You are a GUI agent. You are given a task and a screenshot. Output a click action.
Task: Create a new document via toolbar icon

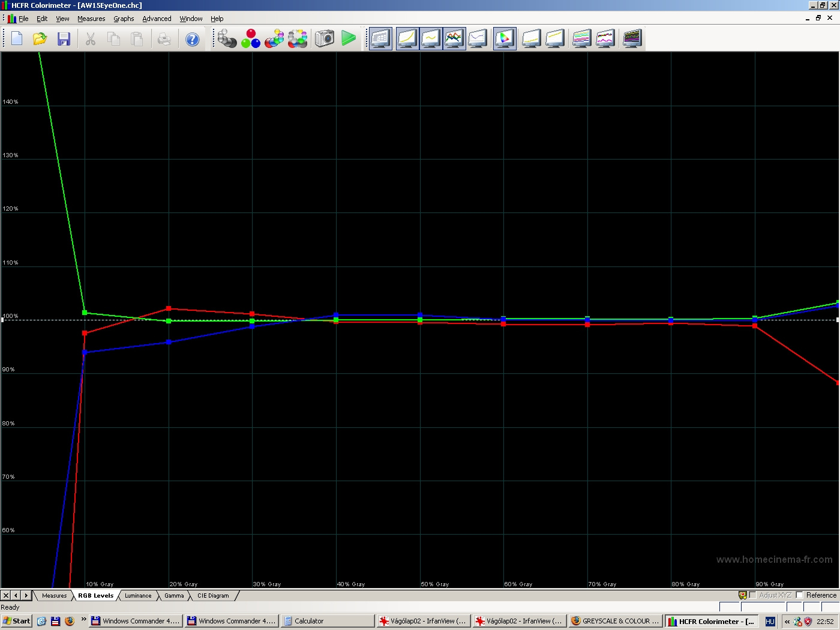17,39
